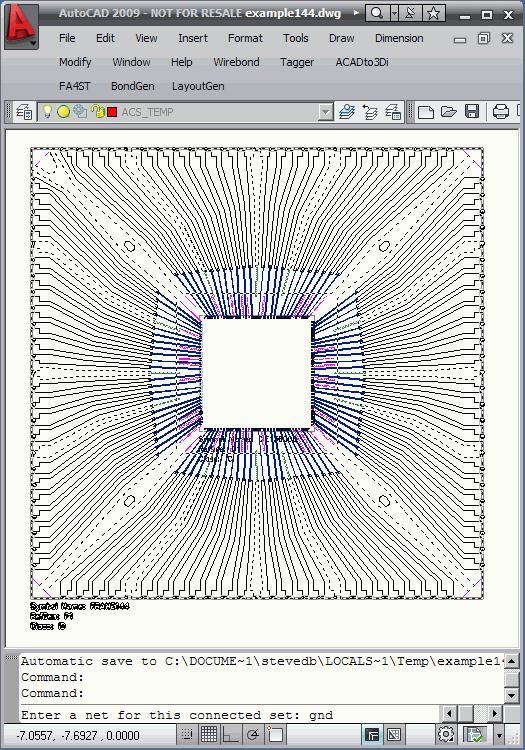525x750 pixels.
Task: Save the drawing with the floppy disk icon
Action: coord(472,112)
